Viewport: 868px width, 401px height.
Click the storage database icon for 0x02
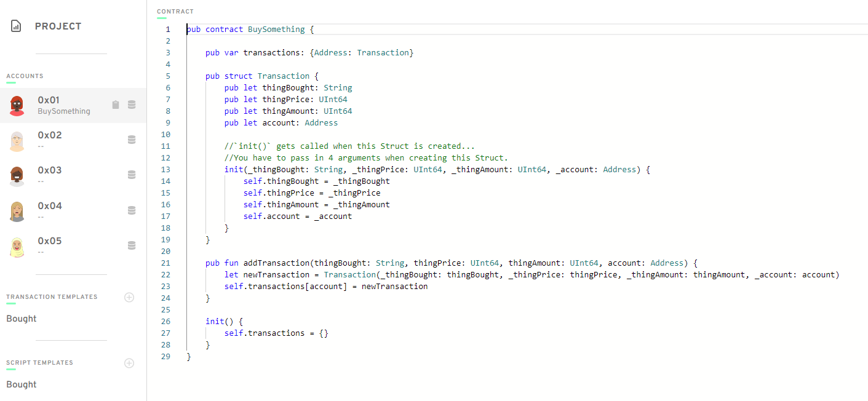coord(131,140)
